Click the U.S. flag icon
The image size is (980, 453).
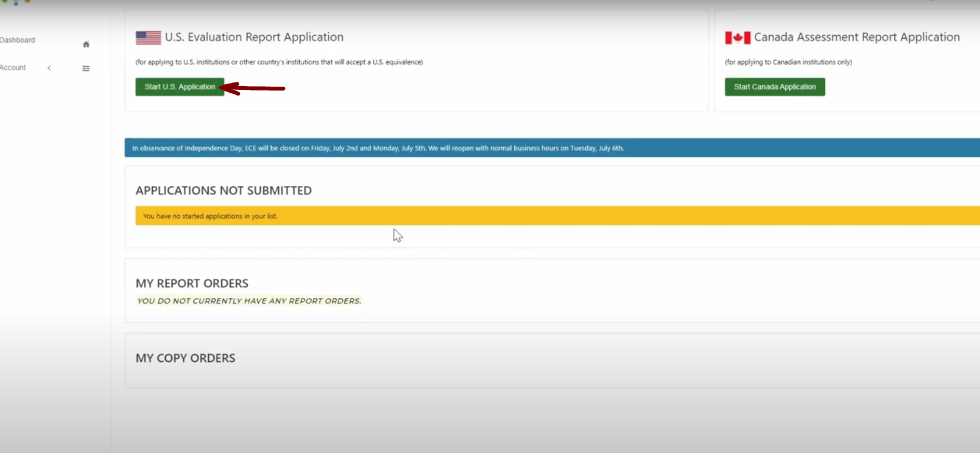149,38
